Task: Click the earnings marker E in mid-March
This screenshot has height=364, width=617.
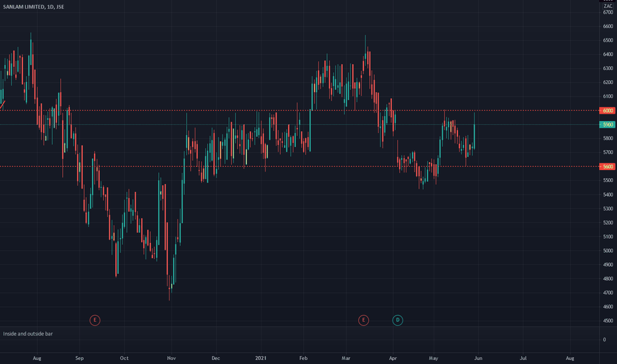Action: [x=363, y=320]
